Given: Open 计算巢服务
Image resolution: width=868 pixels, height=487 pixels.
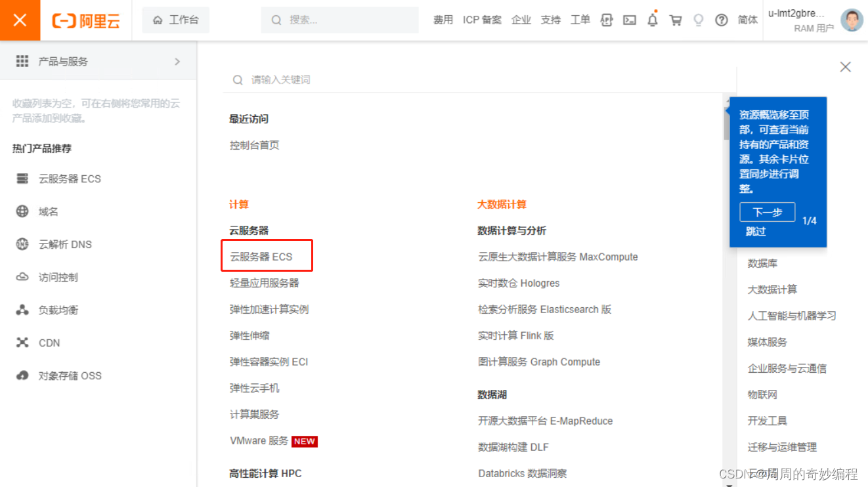Looking at the screenshot, I should (254, 414).
